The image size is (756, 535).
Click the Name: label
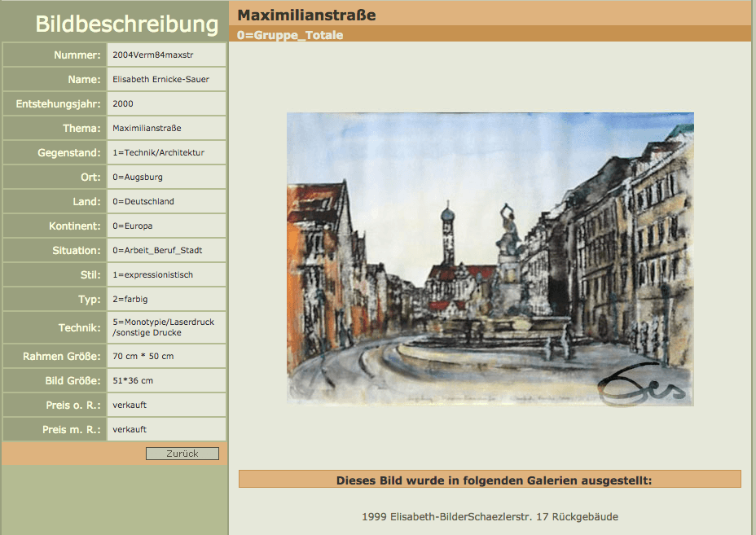click(85, 80)
